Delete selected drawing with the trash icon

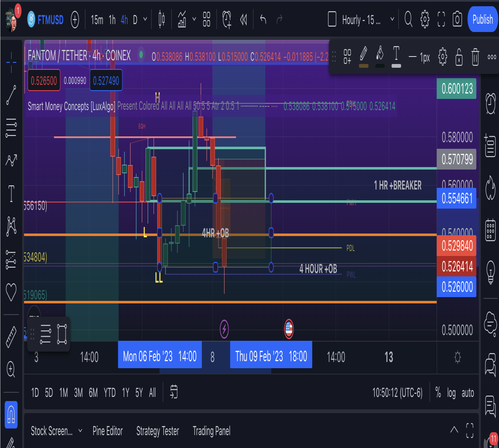coord(475,57)
